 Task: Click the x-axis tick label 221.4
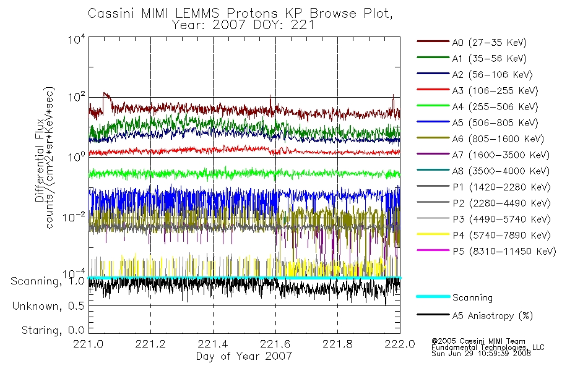[x=213, y=344]
